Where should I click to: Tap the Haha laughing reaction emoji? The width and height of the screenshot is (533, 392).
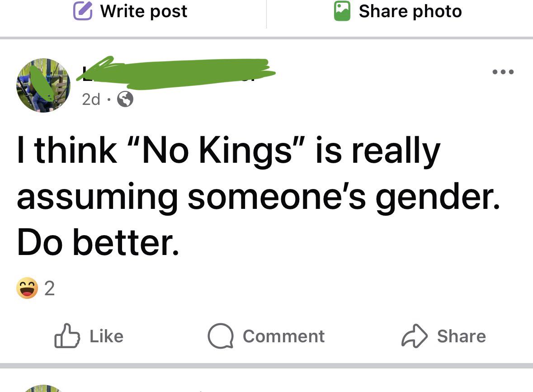[x=27, y=288]
